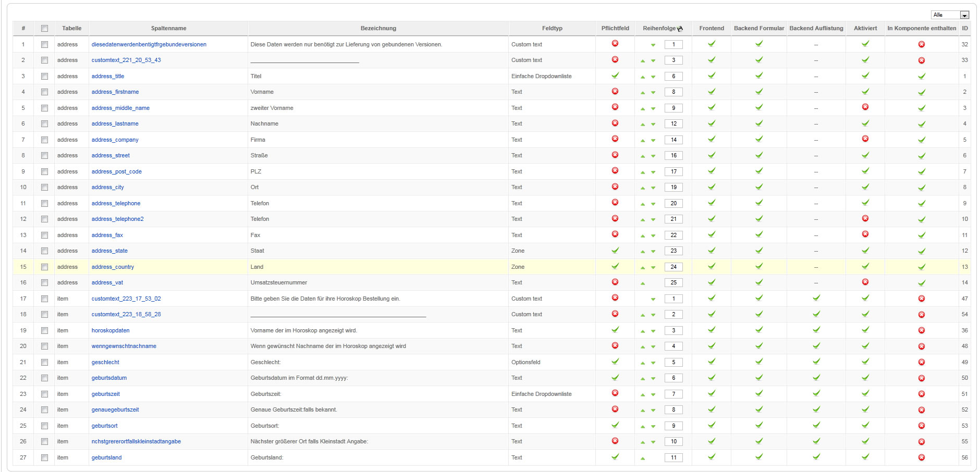The image size is (980, 472).
Task: Toggle Backend Formular checkmark for address_city
Action: (x=759, y=187)
